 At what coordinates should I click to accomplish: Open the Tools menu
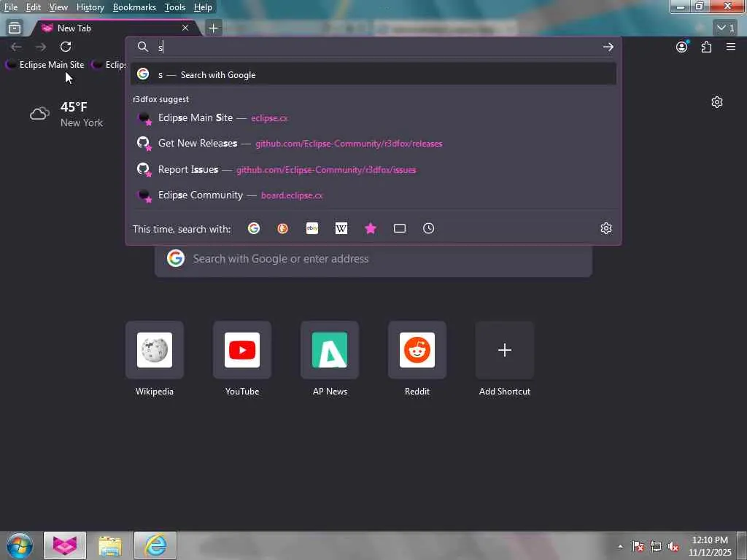coord(175,7)
